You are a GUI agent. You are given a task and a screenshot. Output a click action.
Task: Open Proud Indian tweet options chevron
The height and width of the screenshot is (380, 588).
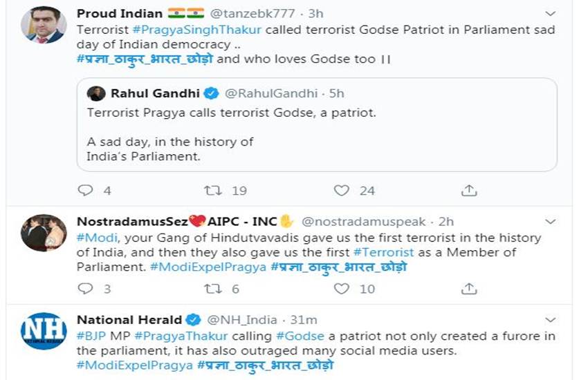point(551,13)
